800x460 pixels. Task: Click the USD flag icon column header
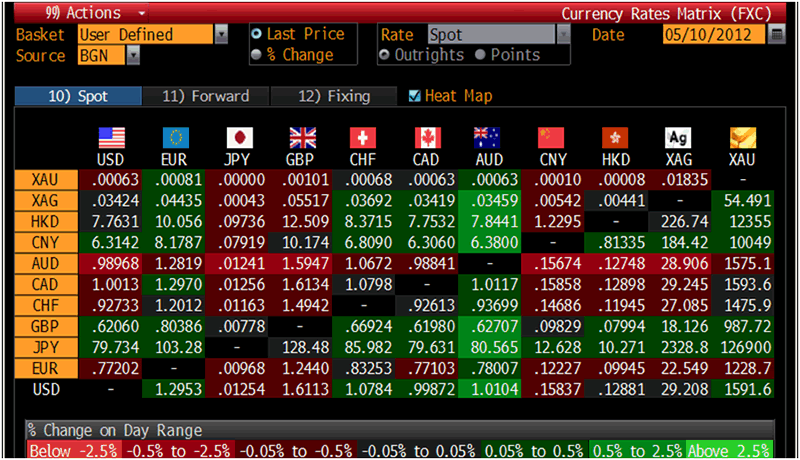tap(111, 138)
